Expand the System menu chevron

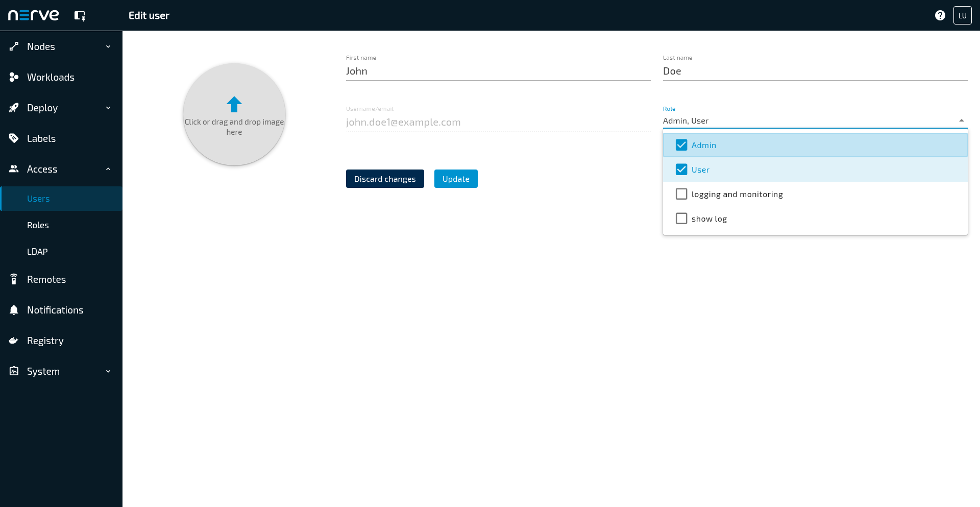tap(108, 371)
